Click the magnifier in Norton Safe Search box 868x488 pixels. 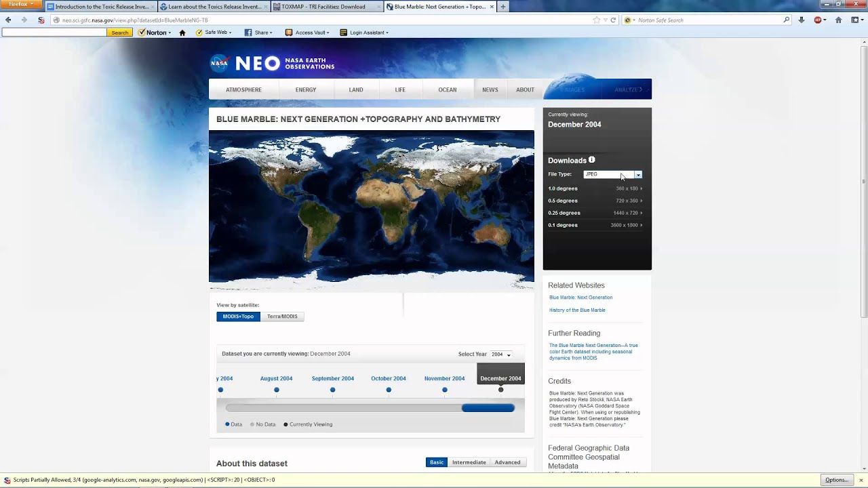coord(787,20)
